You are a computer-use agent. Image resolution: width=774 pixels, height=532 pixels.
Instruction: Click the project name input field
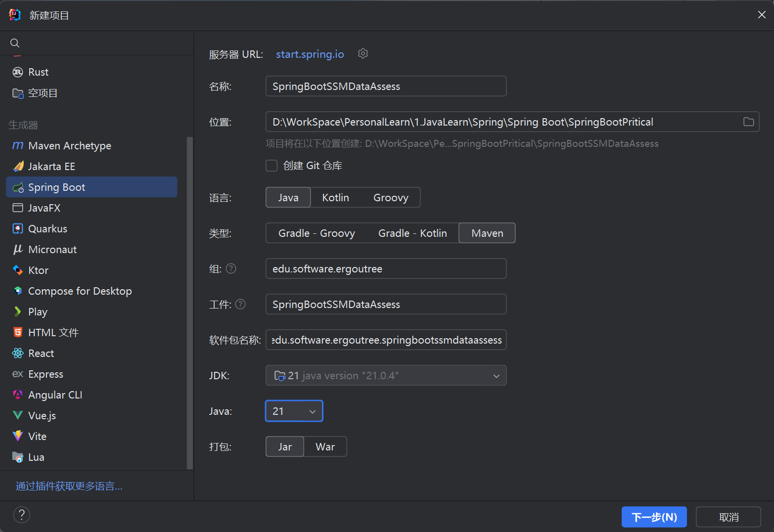[x=386, y=87]
